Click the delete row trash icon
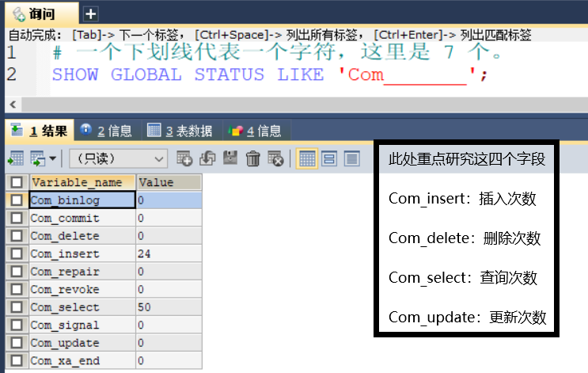 tap(252, 158)
